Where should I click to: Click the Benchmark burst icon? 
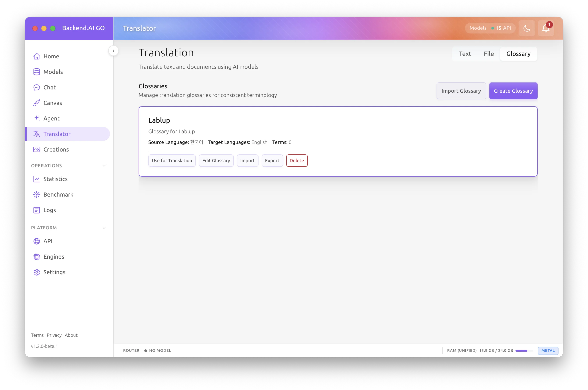click(x=37, y=195)
